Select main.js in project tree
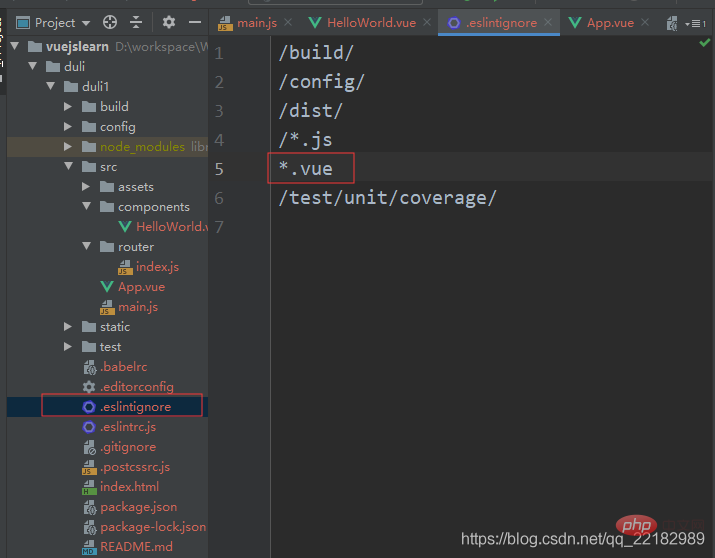The height and width of the screenshot is (558, 715). (x=138, y=307)
